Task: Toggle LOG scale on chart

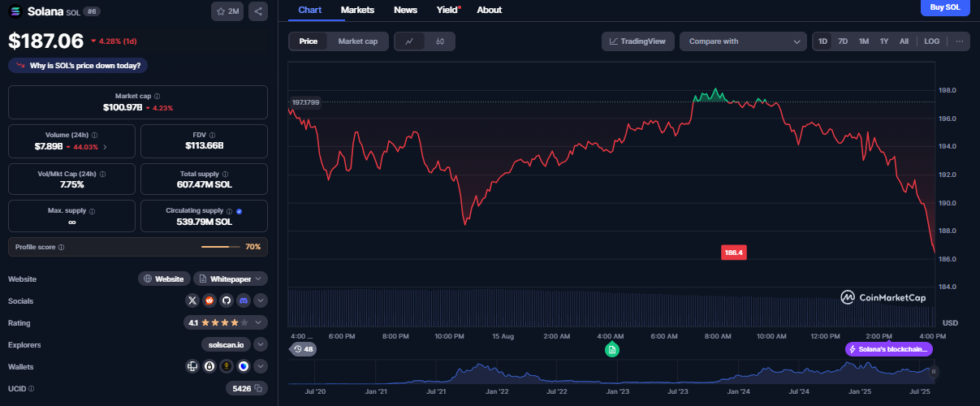Action: [x=932, y=41]
